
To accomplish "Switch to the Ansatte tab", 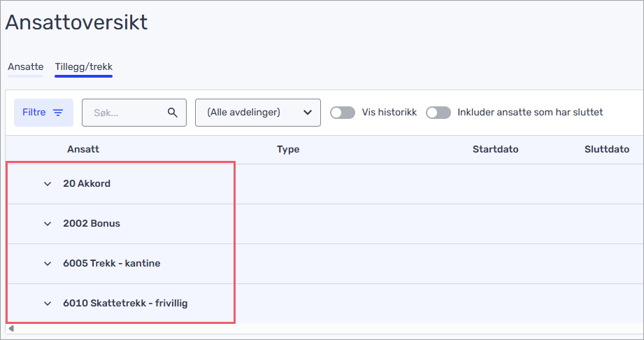I will click(x=25, y=67).
